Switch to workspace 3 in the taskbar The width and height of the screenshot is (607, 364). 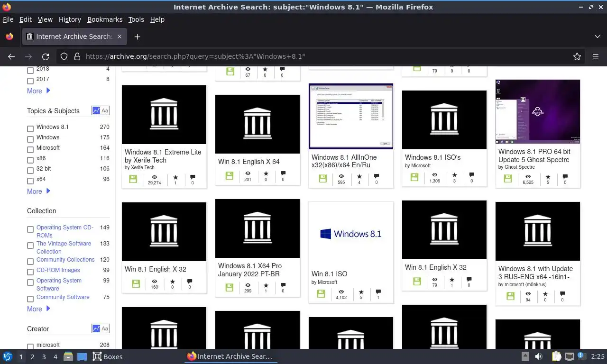[x=44, y=357]
